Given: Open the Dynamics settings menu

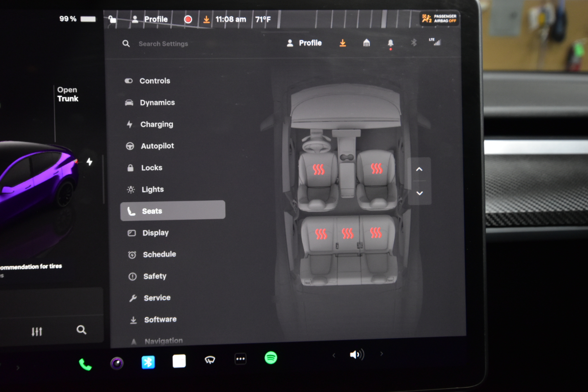Looking at the screenshot, I should (x=150, y=102).
